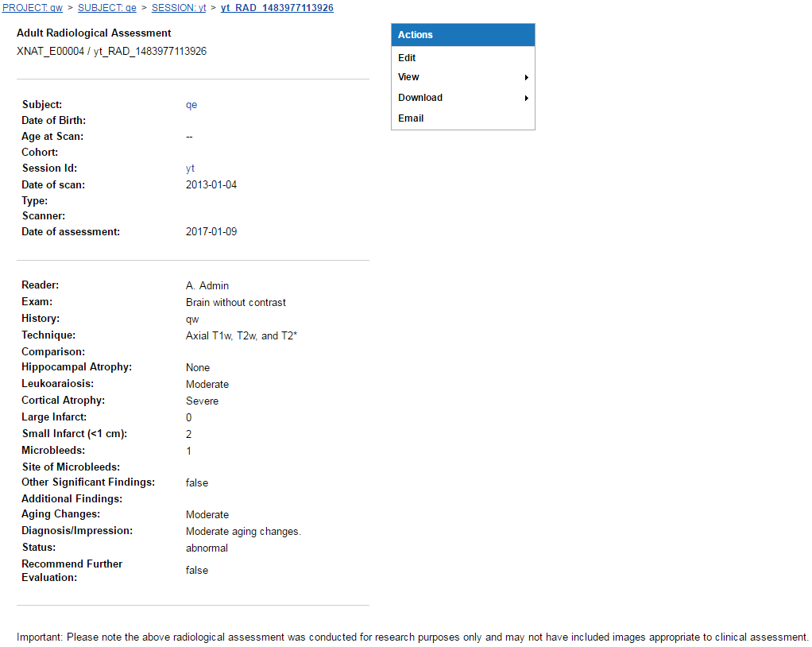Expand the Download submenu arrow
The width and height of the screenshot is (812, 647).
tap(526, 99)
